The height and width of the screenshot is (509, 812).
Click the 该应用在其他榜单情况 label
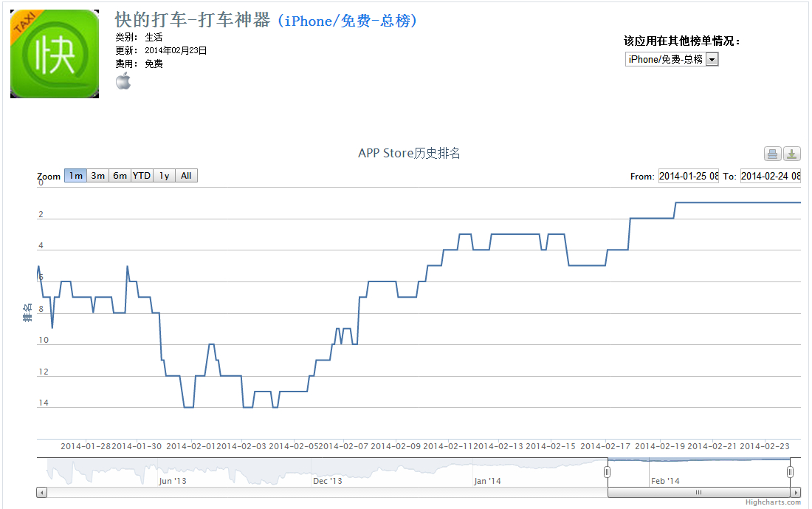681,41
